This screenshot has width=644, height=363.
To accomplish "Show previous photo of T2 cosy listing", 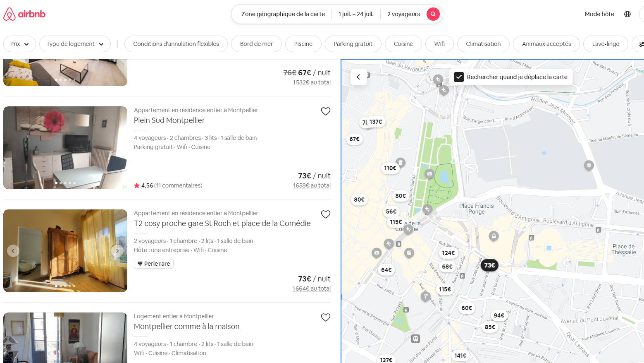I will (13, 251).
